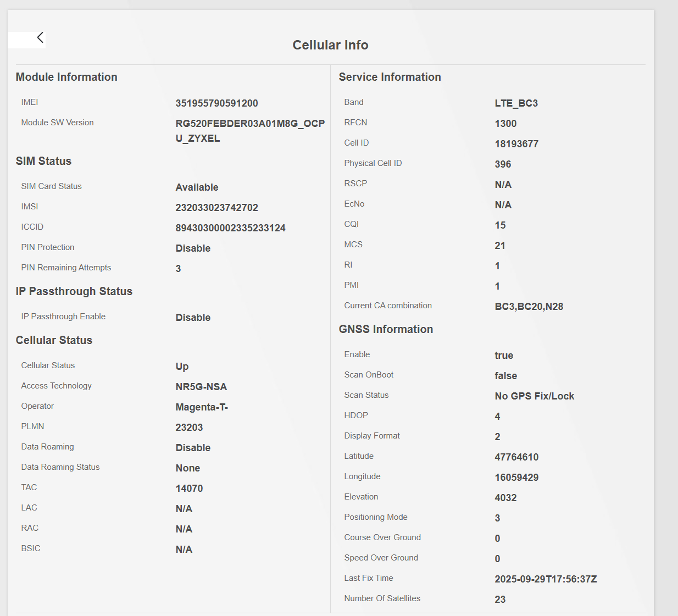The image size is (678, 616).
Task: Select the RI value 1
Action: click(497, 266)
